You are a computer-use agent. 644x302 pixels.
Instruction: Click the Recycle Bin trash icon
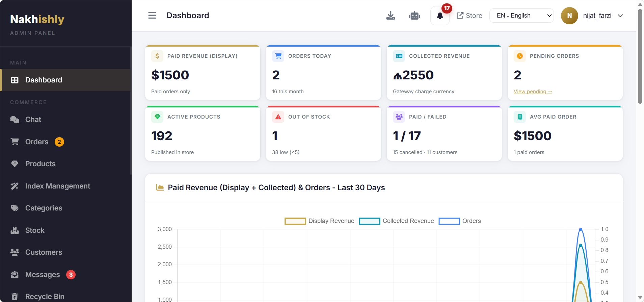(x=15, y=297)
